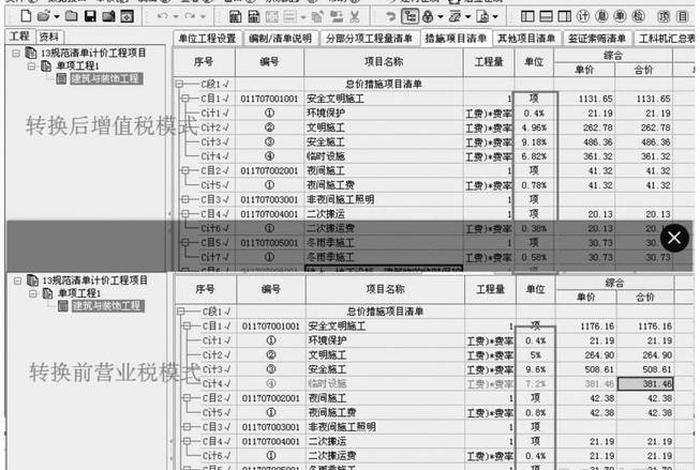
Task: Click the circled 息 toolbar icon
Action: (602, 17)
